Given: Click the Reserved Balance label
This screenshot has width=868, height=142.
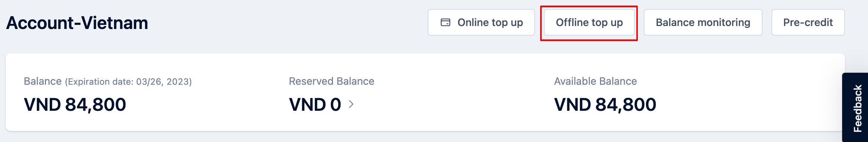Looking at the screenshot, I should 332,81.
